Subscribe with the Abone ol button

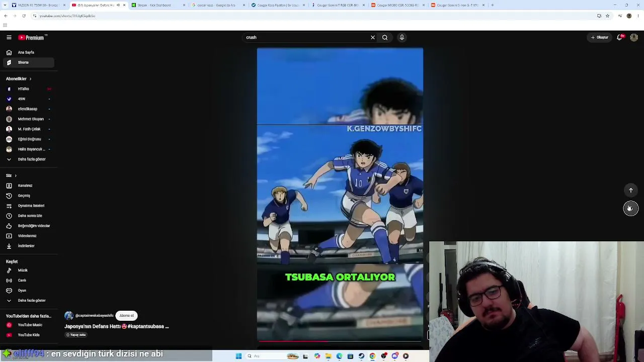[126, 316]
